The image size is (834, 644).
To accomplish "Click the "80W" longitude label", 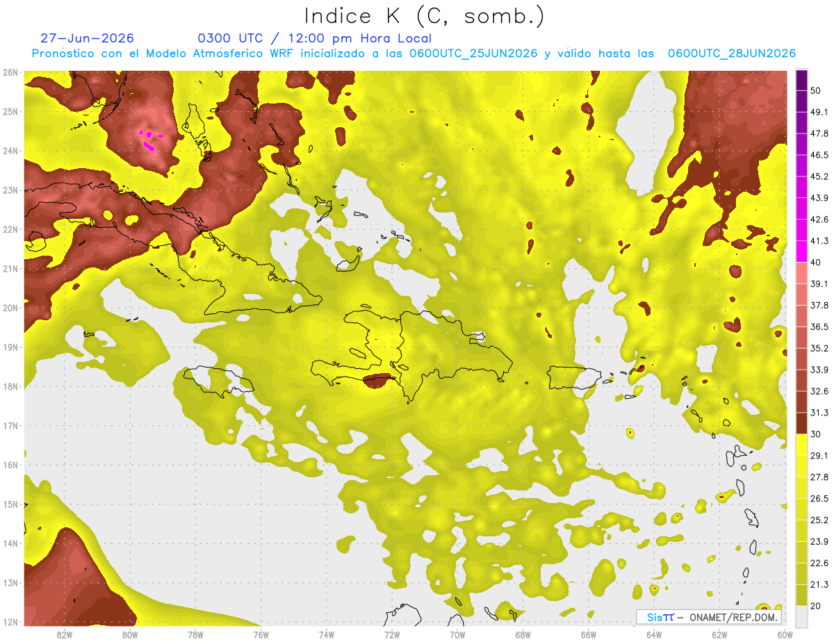I will pos(130,635).
